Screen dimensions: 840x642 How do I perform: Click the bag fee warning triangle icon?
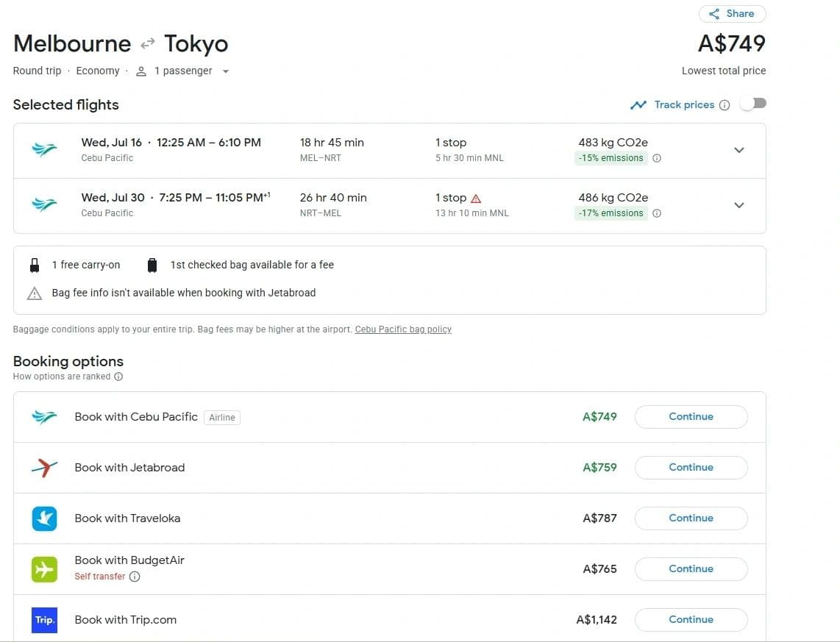pyautogui.click(x=35, y=293)
